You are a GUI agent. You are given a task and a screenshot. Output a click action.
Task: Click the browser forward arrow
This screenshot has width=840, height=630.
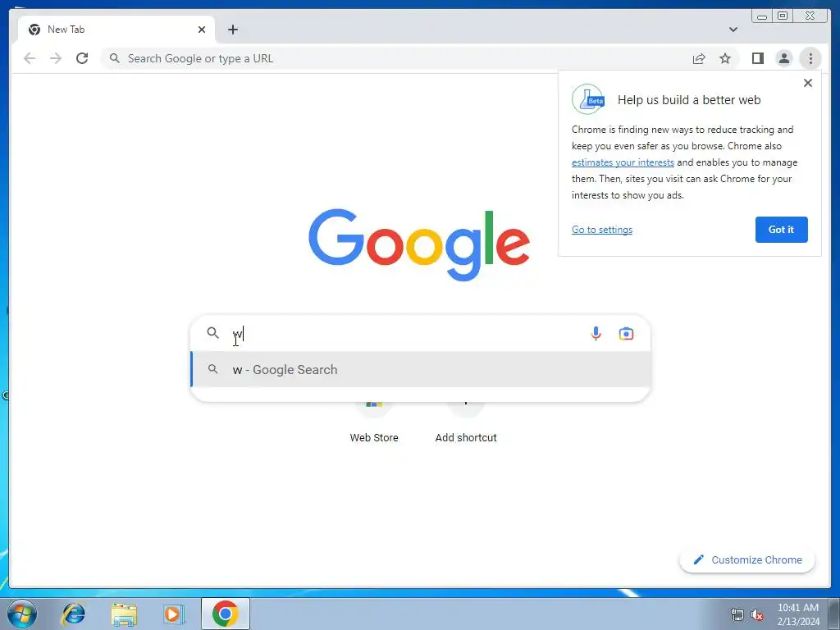click(56, 58)
